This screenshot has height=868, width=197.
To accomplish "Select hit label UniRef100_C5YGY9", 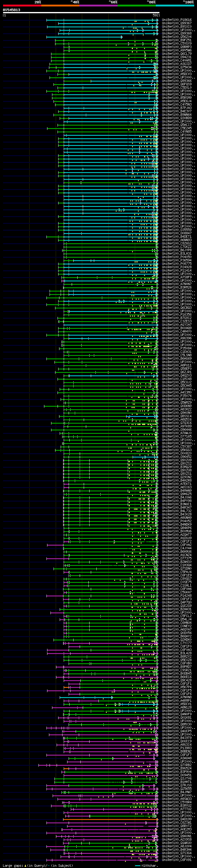I will 176,43.
